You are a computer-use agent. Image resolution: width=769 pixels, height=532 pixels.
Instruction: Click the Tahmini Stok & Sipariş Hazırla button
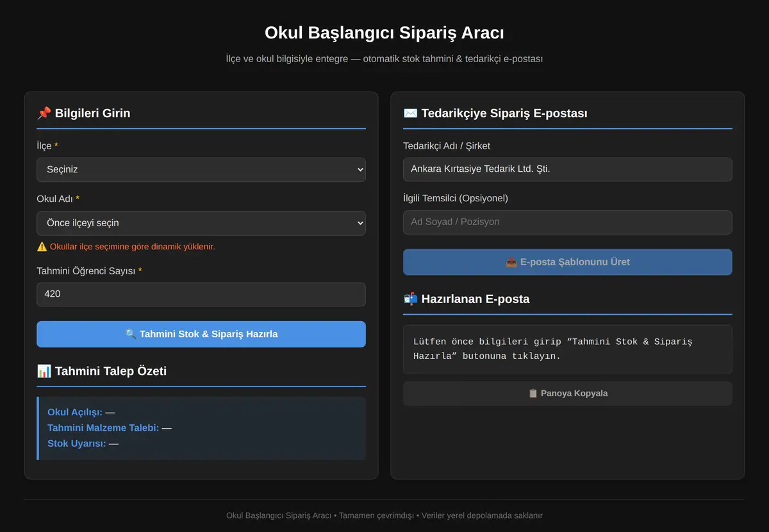click(x=201, y=334)
